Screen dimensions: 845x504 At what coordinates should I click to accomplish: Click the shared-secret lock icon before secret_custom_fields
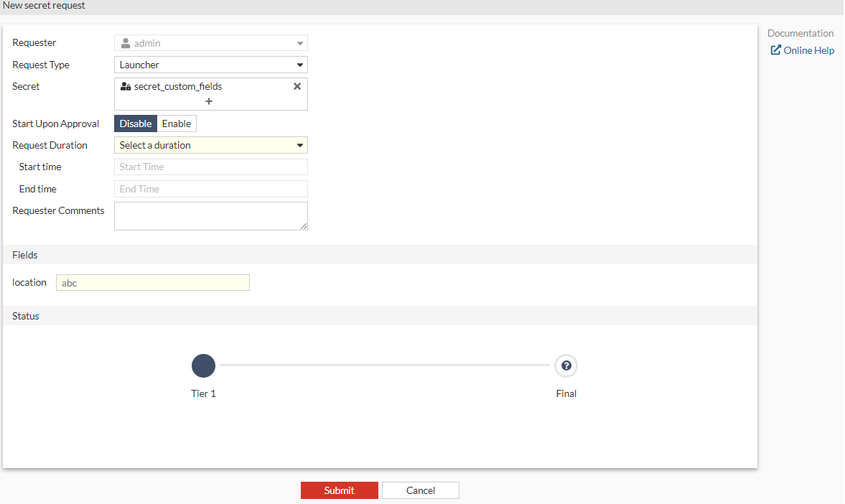pos(125,86)
